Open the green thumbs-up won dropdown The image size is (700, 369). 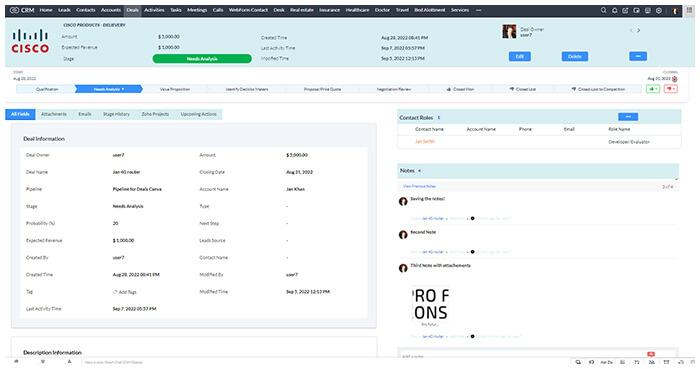(x=653, y=89)
